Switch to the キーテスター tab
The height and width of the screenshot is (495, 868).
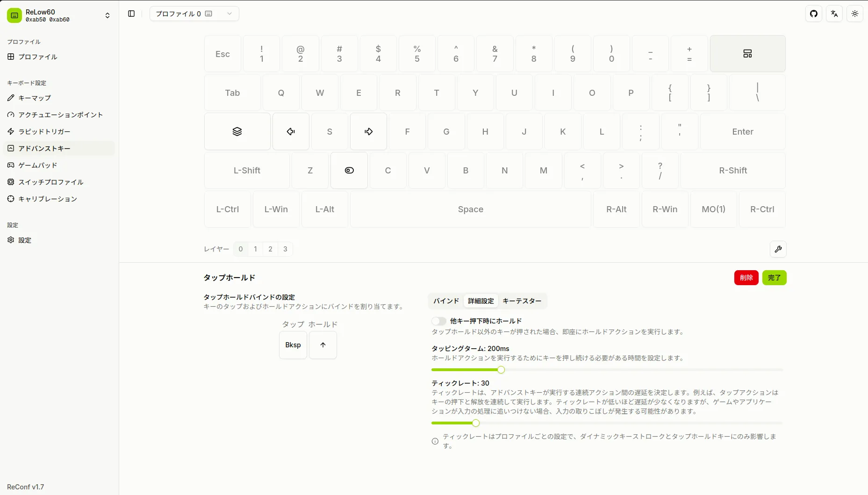522,301
